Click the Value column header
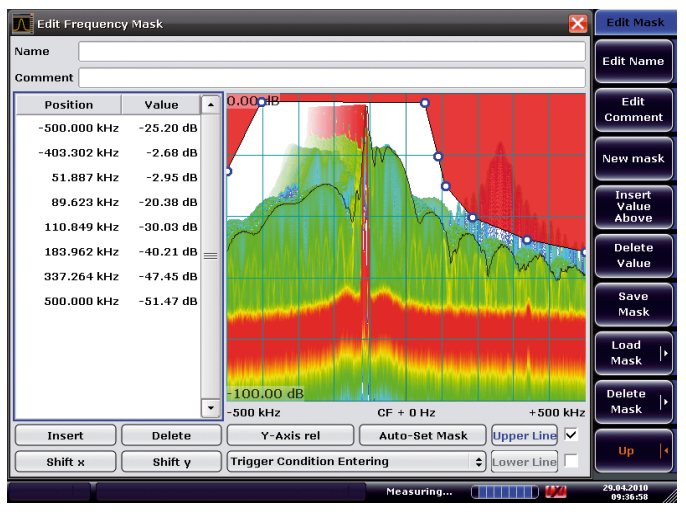 (161, 105)
